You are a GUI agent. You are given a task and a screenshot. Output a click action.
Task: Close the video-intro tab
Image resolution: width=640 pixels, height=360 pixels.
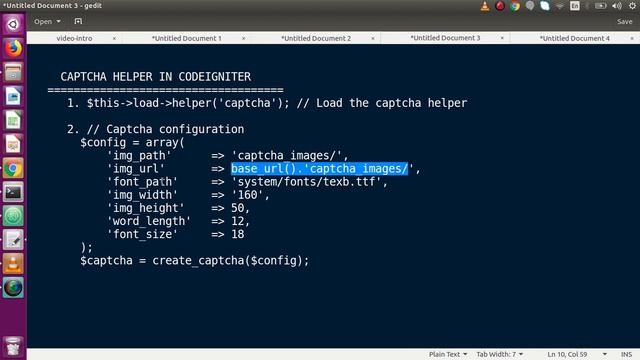[114, 38]
